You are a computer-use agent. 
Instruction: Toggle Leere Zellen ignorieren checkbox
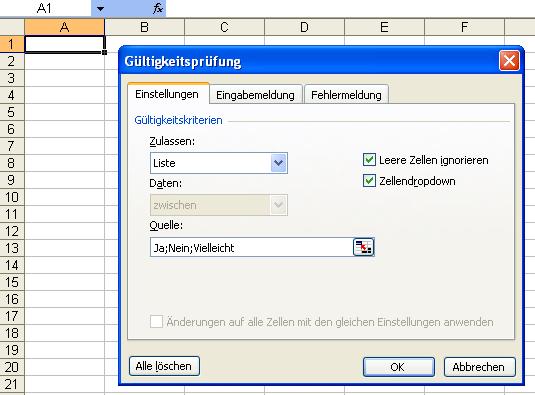pos(369,160)
